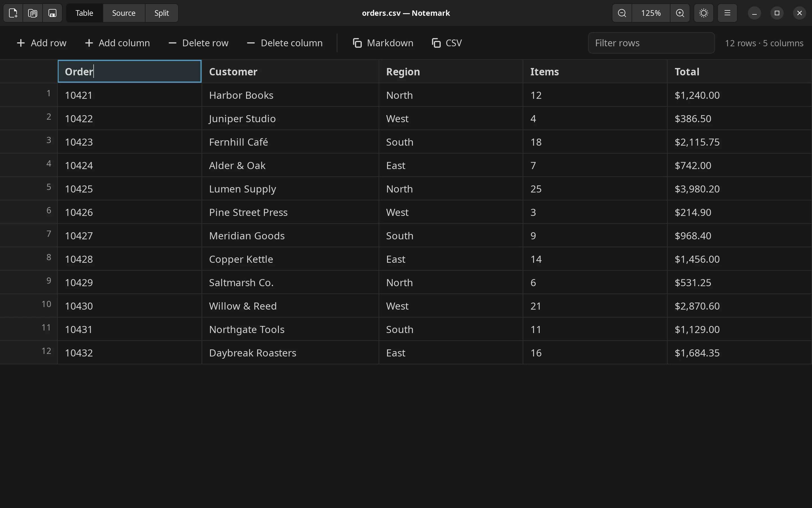Create a new file with the new-document icon
This screenshot has height=508, width=812.
[x=13, y=13]
